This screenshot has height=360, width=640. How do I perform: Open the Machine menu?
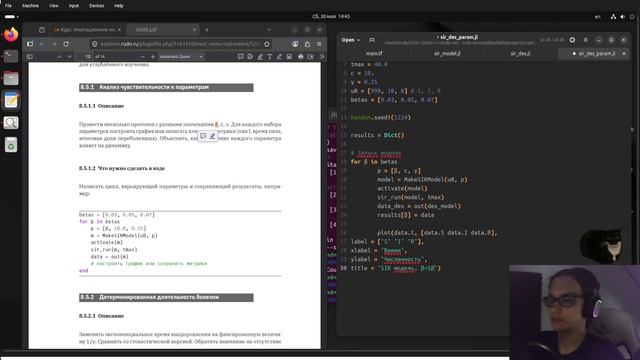[30, 6]
